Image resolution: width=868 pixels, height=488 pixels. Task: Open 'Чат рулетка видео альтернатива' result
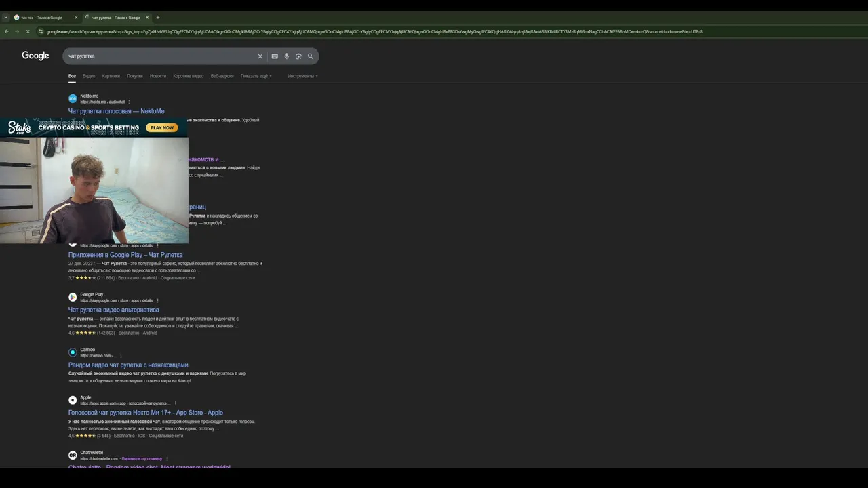pos(113,310)
